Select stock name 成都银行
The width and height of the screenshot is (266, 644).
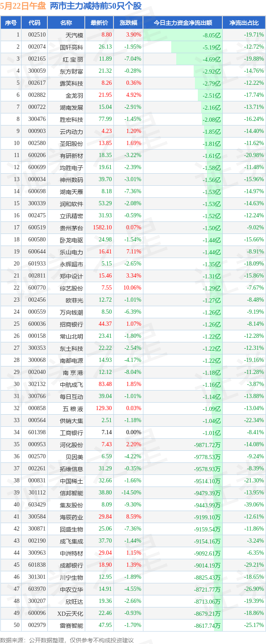pos(71,565)
